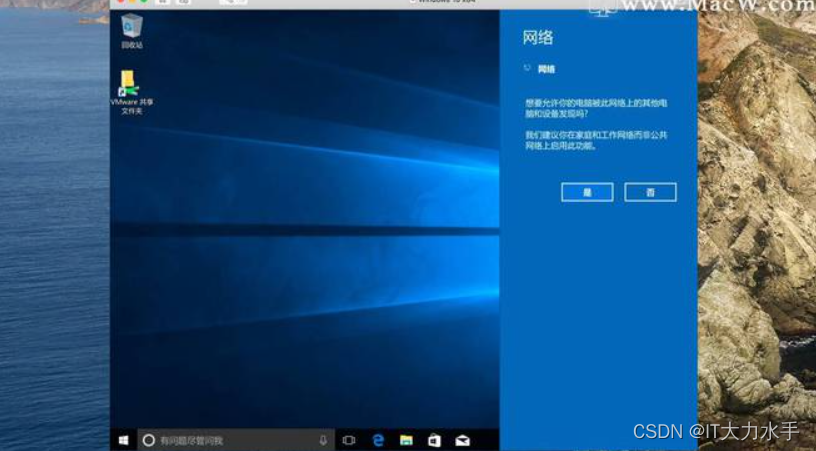Click Yes (是) in the network prompt
The width and height of the screenshot is (816, 451).
click(x=587, y=192)
